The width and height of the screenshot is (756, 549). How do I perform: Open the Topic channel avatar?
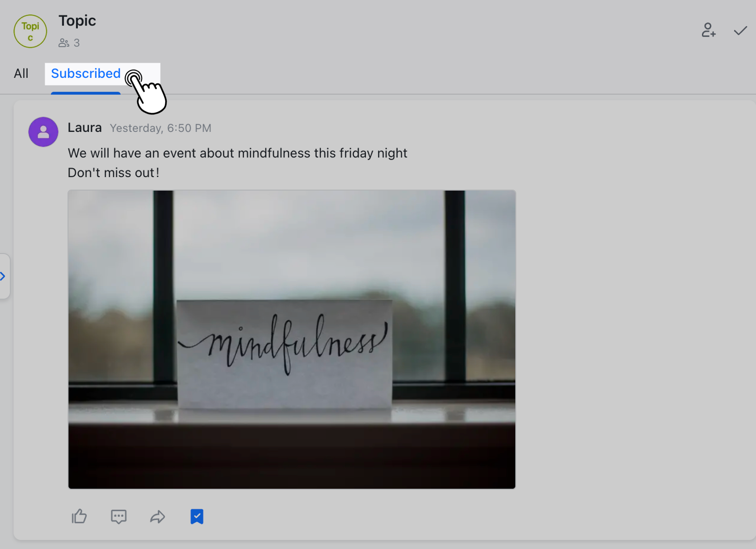[x=30, y=31]
